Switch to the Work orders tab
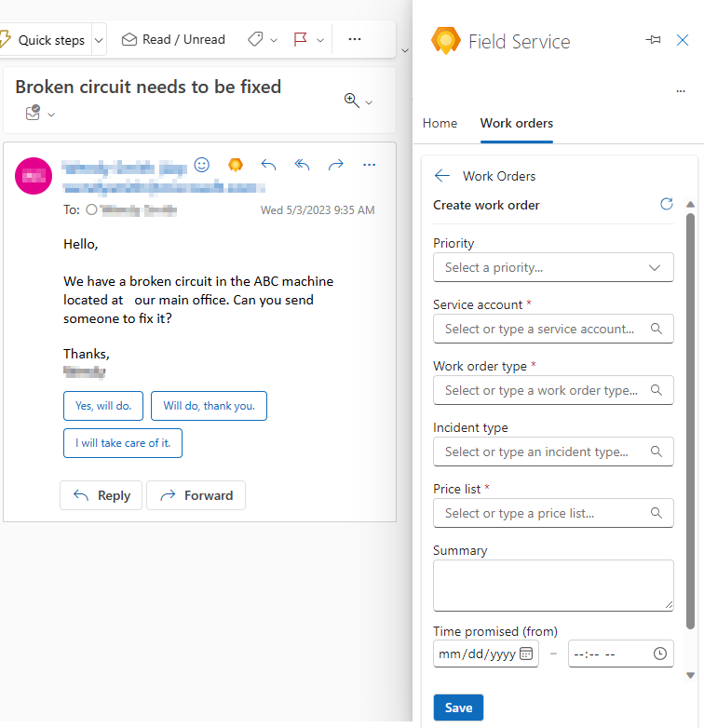704x728 pixels. pyautogui.click(x=517, y=123)
